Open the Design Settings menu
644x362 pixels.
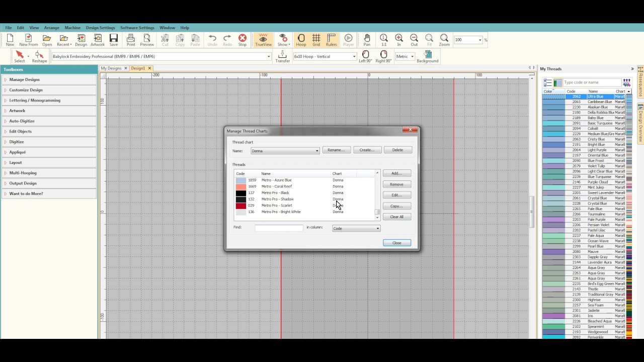point(100,28)
